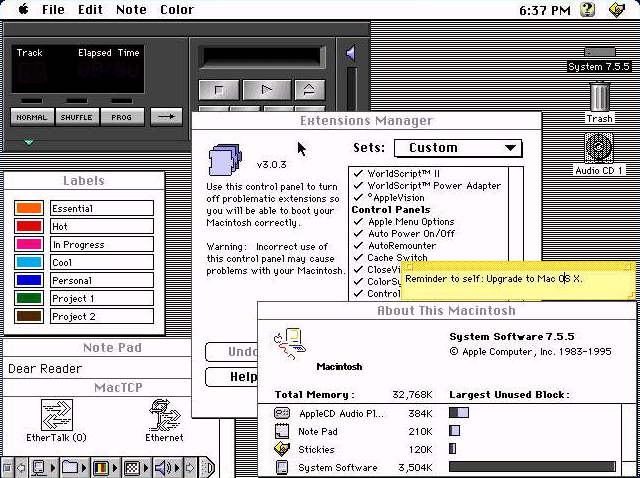The width and height of the screenshot is (640, 478).
Task: Click the red Hot label color
Action: [29, 226]
